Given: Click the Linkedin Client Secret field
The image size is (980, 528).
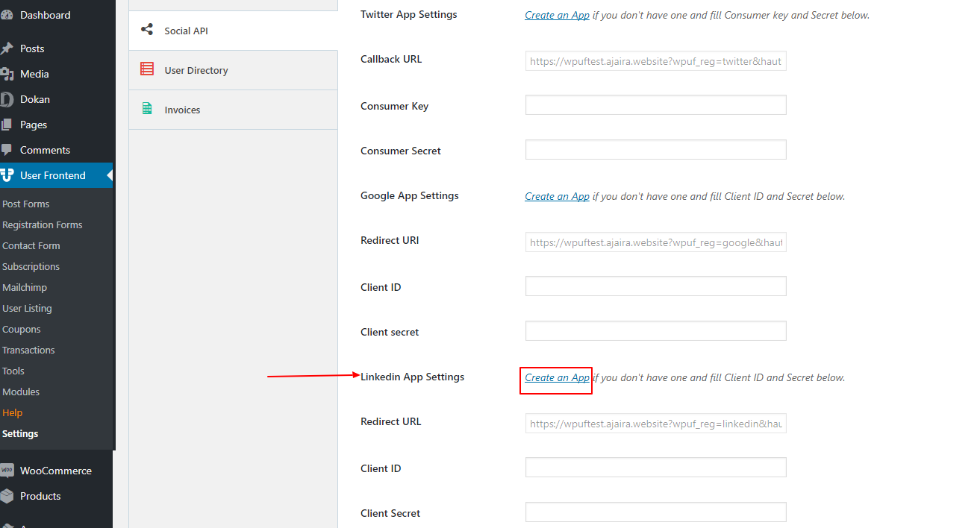Looking at the screenshot, I should (656, 512).
